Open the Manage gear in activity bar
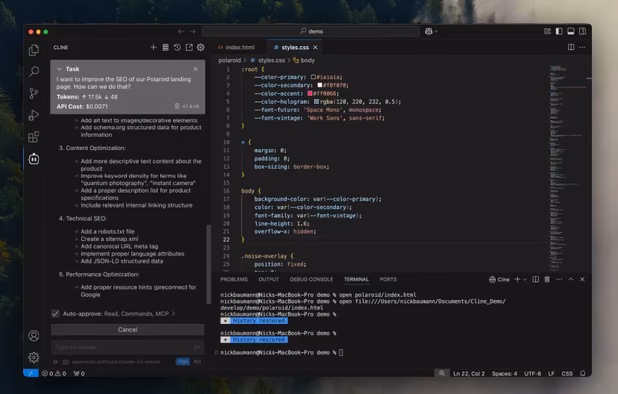 [x=34, y=357]
